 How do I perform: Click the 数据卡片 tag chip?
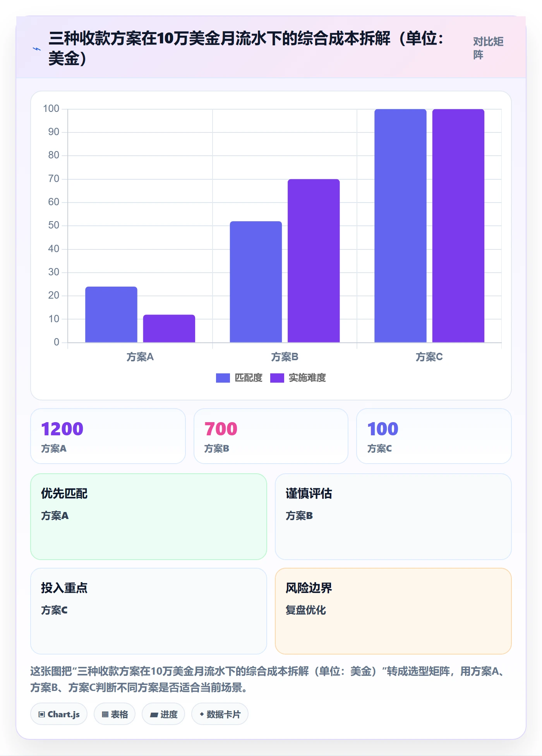220,714
